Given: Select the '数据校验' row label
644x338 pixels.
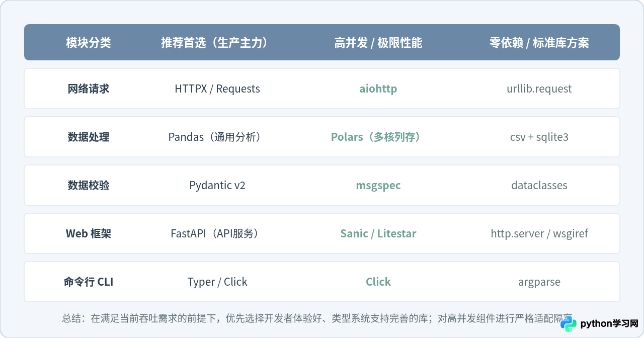Looking at the screenshot, I should tap(89, 186).
